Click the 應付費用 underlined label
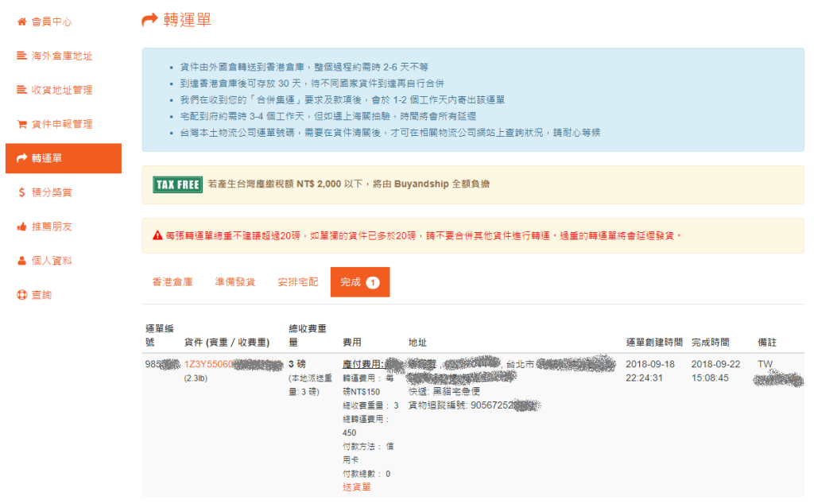The height and width of the screenshot is (504, 814). pos(362,364)
